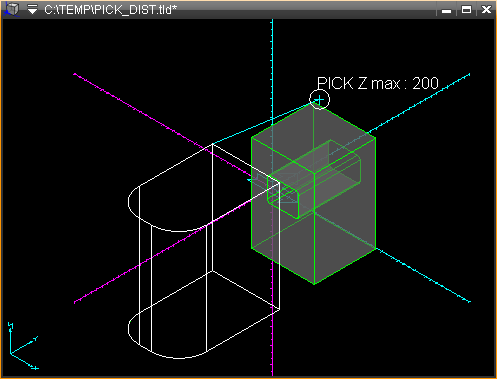The height and width of the screenshot is (379, 497).
Task: Click the XYZ coordinate triad icon
Action: [x=23, y=346]
